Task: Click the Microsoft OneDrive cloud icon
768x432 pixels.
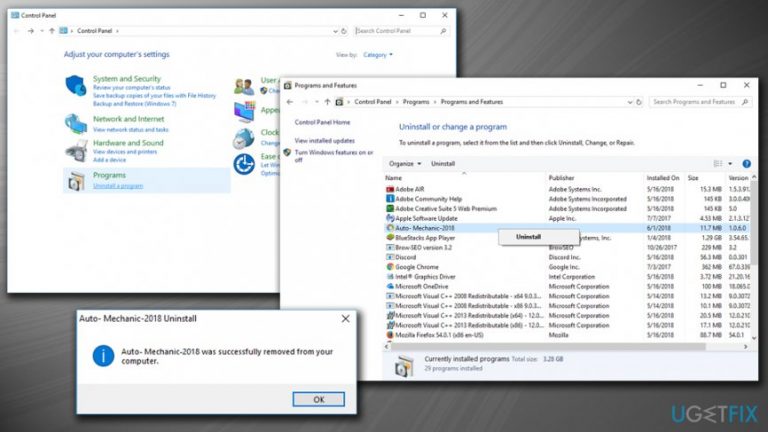Action: click(390, 287)
